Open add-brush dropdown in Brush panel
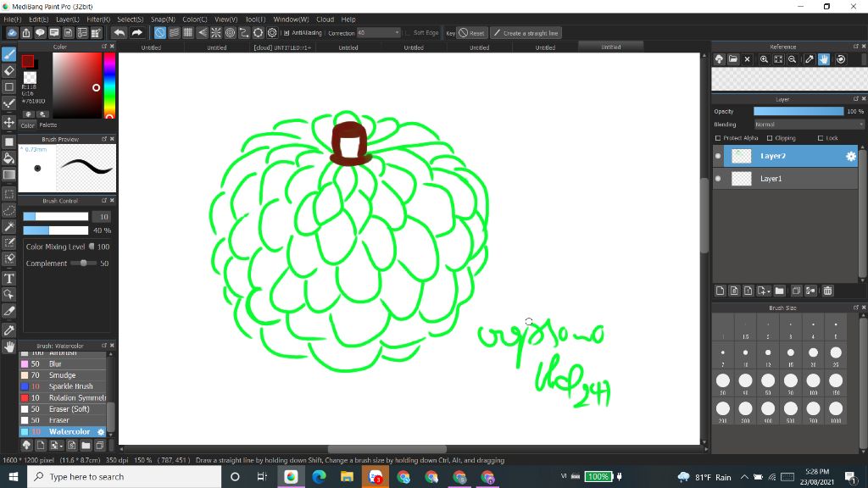Screen dimensions: 868x488 pos(60,446)
